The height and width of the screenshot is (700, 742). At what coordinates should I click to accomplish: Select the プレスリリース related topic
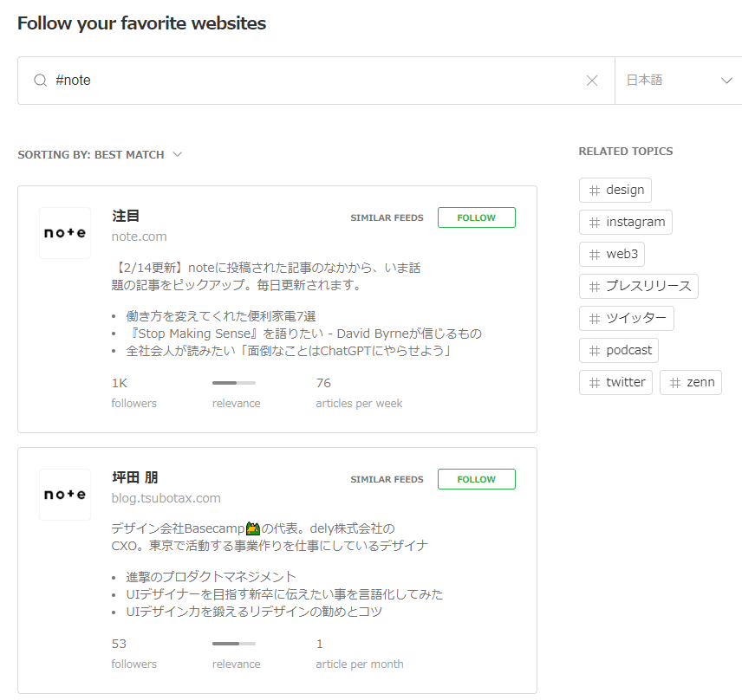click(638, 286)
